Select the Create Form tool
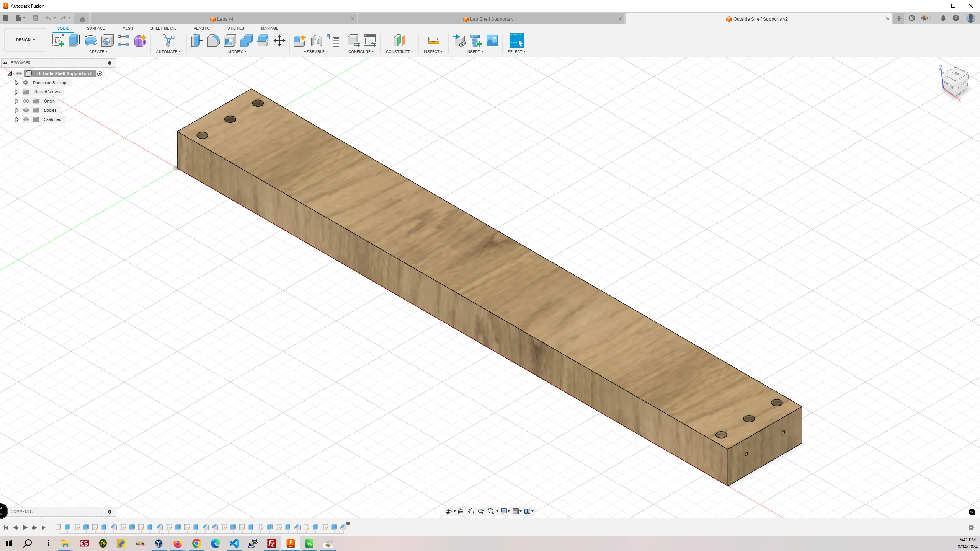 (x=140, y=41)
